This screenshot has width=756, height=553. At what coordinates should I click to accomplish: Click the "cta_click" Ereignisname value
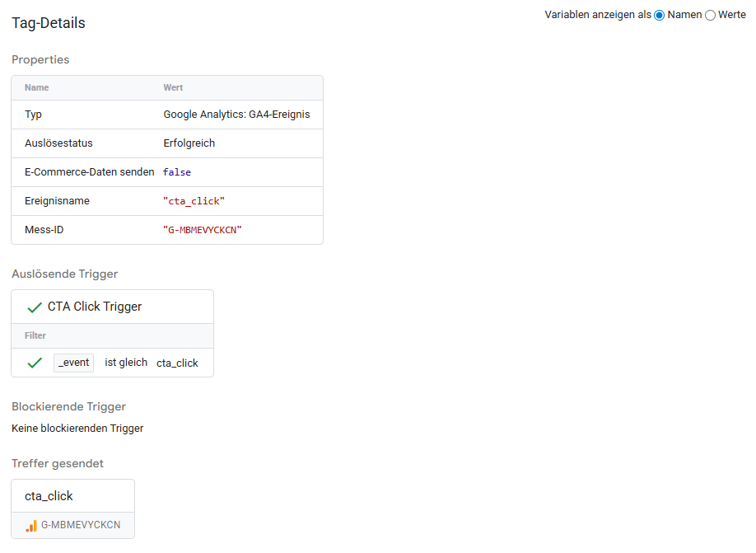(194, 201)
